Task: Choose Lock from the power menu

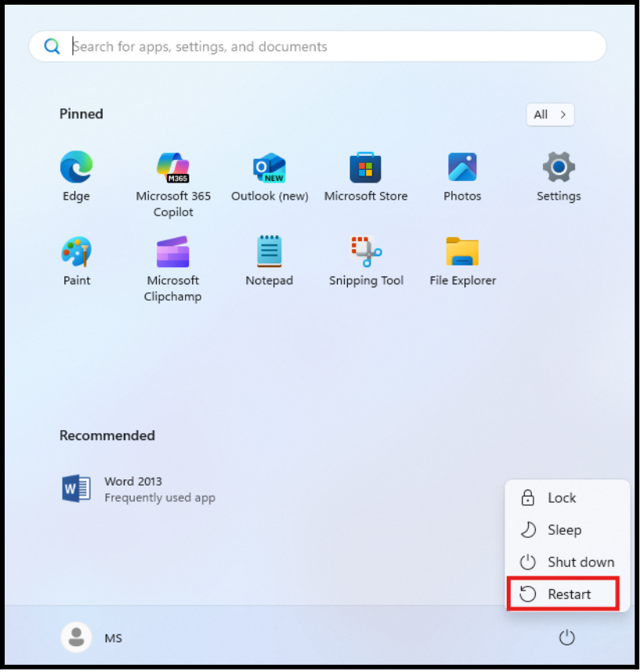Action: (566, 497)
